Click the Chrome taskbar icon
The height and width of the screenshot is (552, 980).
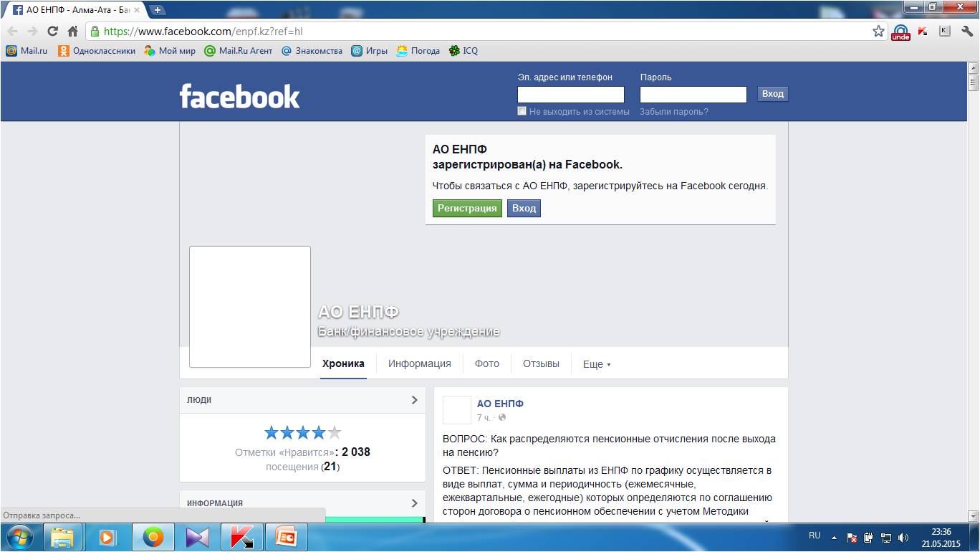point(153,537)
